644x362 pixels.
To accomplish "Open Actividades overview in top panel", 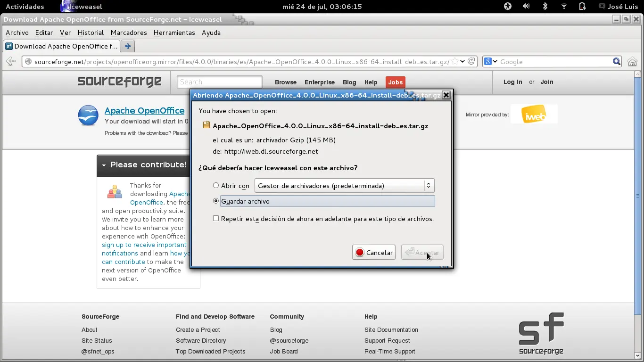I will [25, 6].
